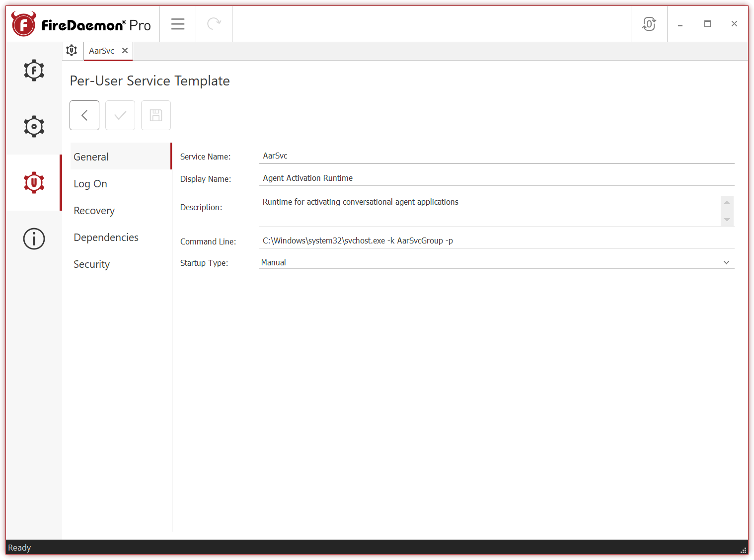
Task: Click the Per-User Service Template heading
Action: tap(150, 81)
